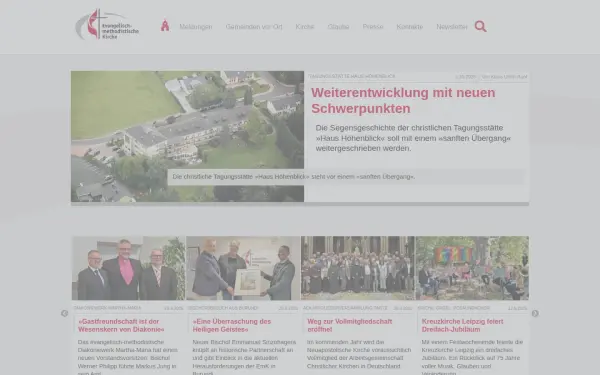Click photo of three men in suits
This screenshot has width=600, height=375.
tap(129, 268)
